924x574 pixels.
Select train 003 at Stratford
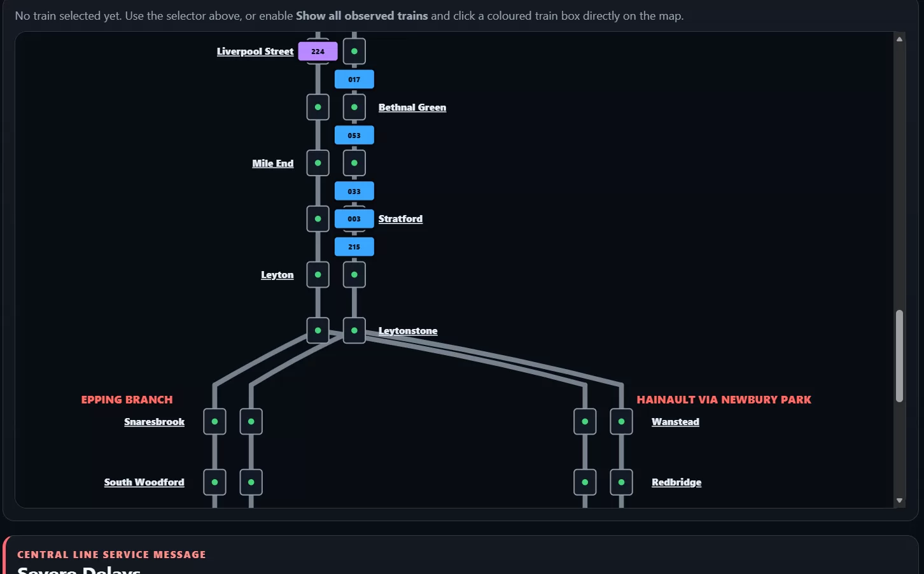click(x=354, y=219)
